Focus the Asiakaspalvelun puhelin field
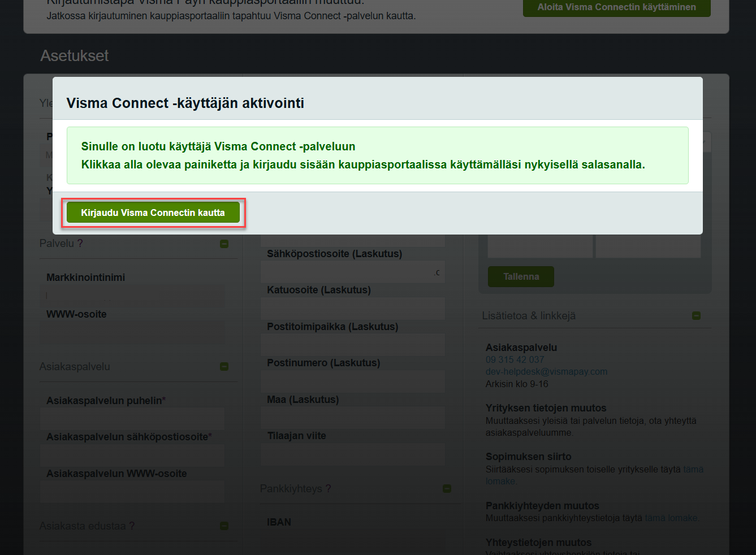The height and width of the screenshot is (555, 756). pyautogui.click(x=132, y=419)
